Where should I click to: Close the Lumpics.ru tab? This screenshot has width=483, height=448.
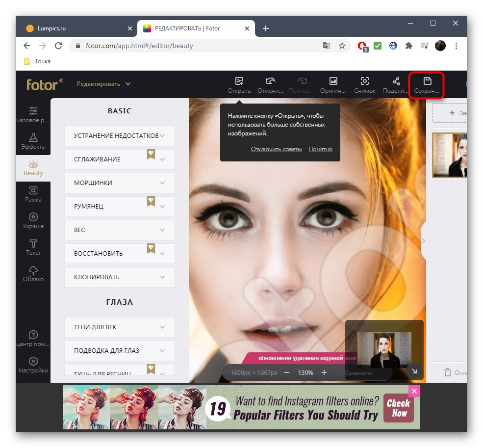click(129, 28)
